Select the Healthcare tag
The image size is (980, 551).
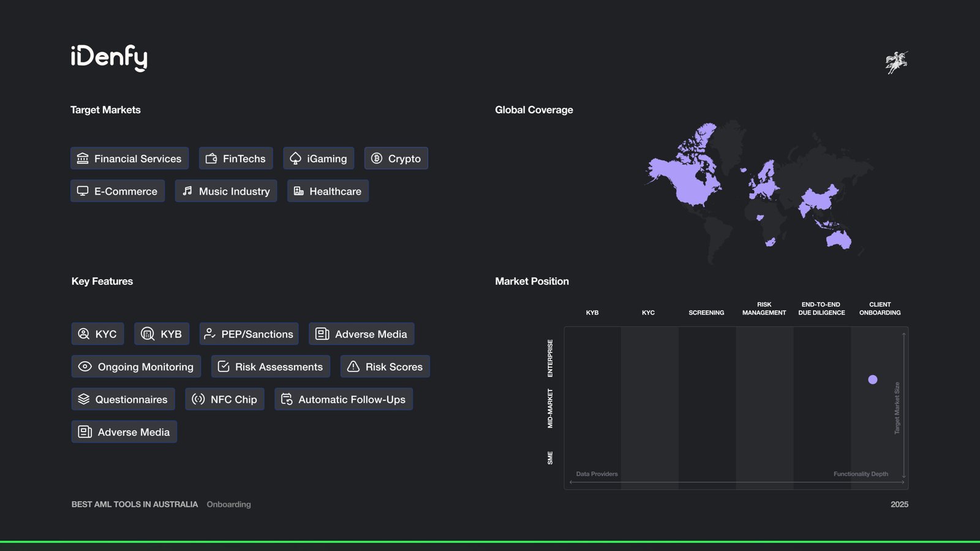click(328, 191)
